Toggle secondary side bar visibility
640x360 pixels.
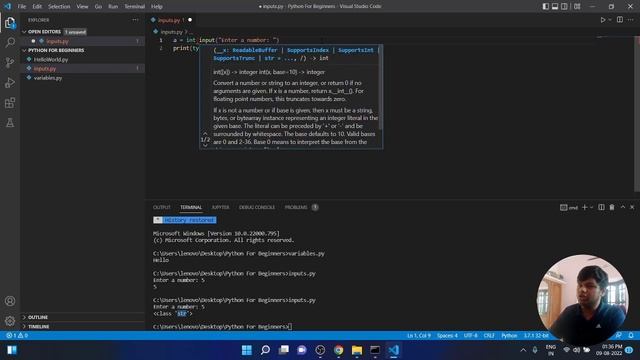click(x=564, y=6)
